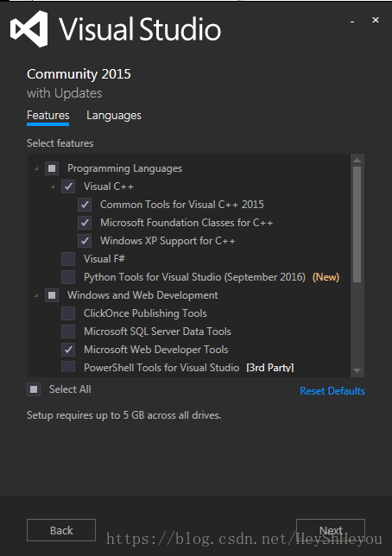Check Python Tools for Visual Studio

pyautogui.click(x=68, y=277)
